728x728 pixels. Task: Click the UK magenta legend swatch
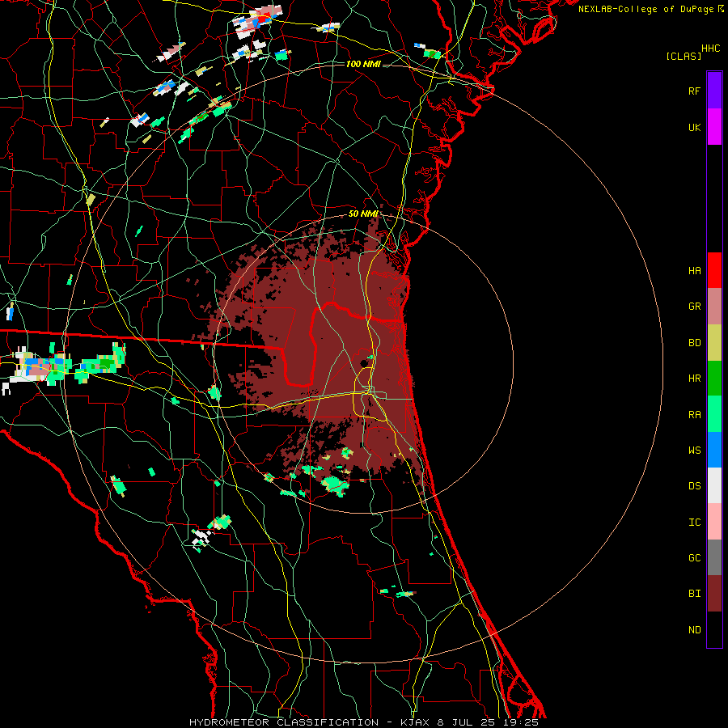[x=714, y=127]
